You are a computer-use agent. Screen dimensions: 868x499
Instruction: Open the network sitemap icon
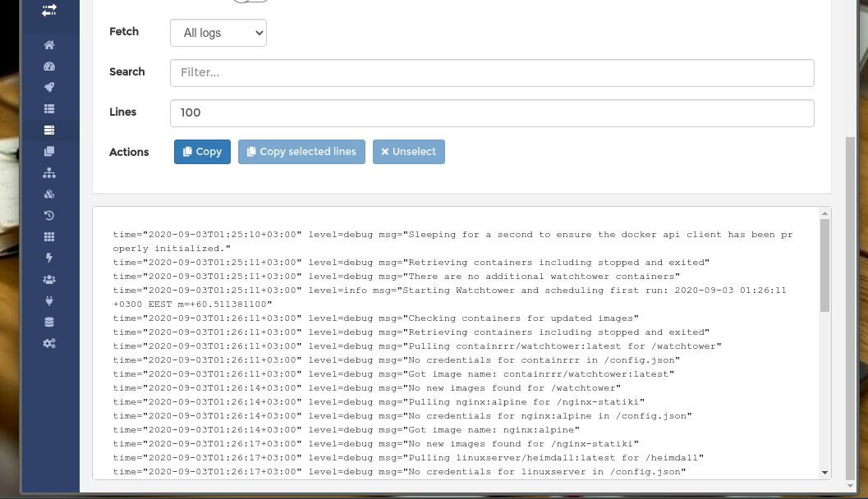pos(49,172)
